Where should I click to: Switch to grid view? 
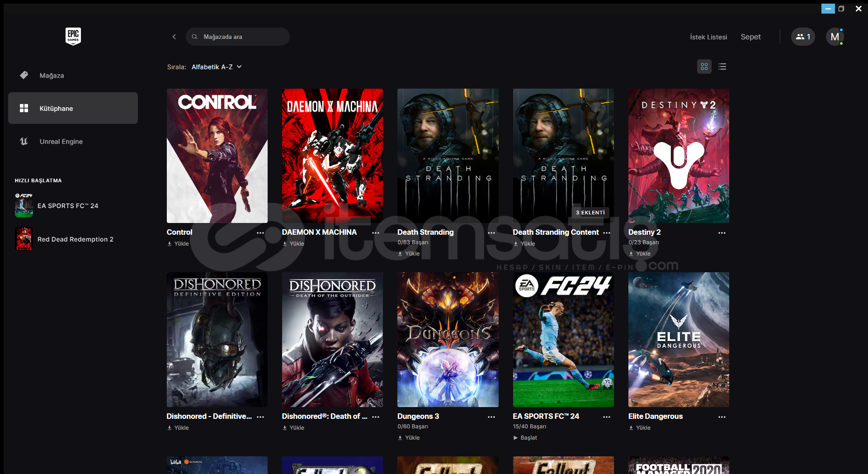(704, 66)
